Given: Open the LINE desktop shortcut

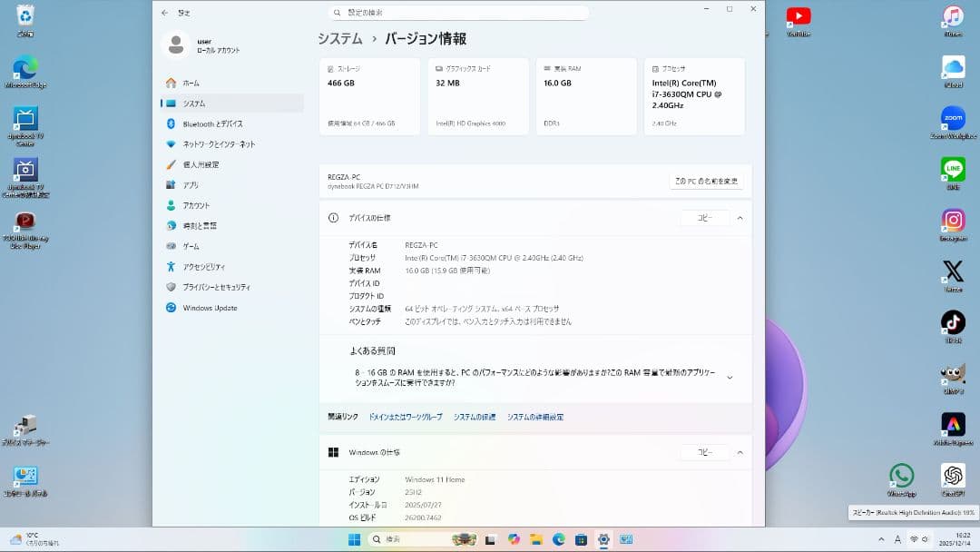Looking at the screenshot, I should click(954, 170).
